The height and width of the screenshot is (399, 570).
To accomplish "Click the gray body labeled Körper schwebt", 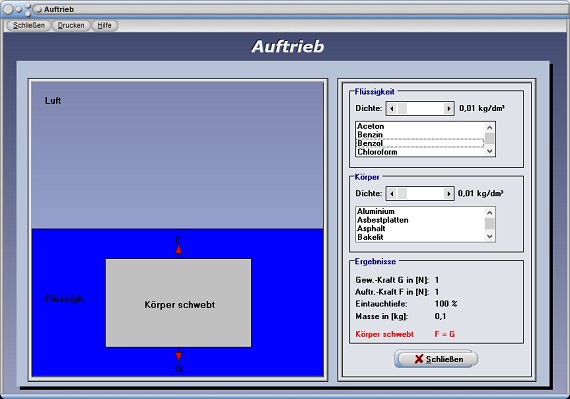I will (178, 303).
